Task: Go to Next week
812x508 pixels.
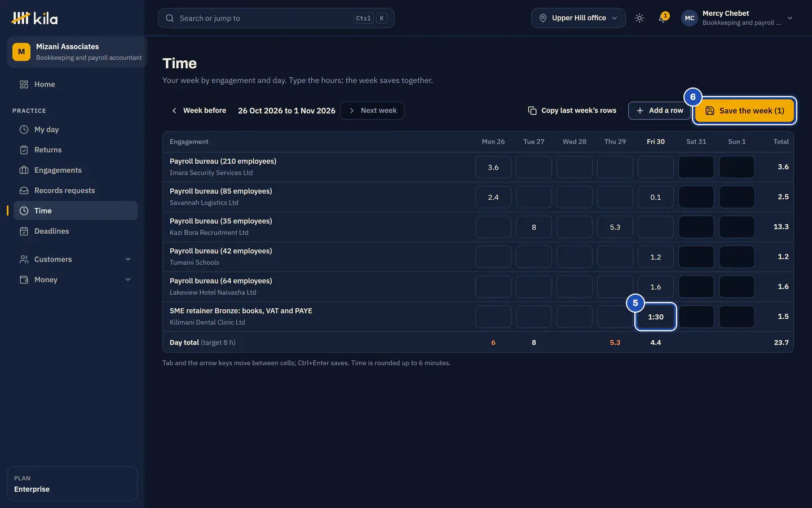Action: (372, 111)
